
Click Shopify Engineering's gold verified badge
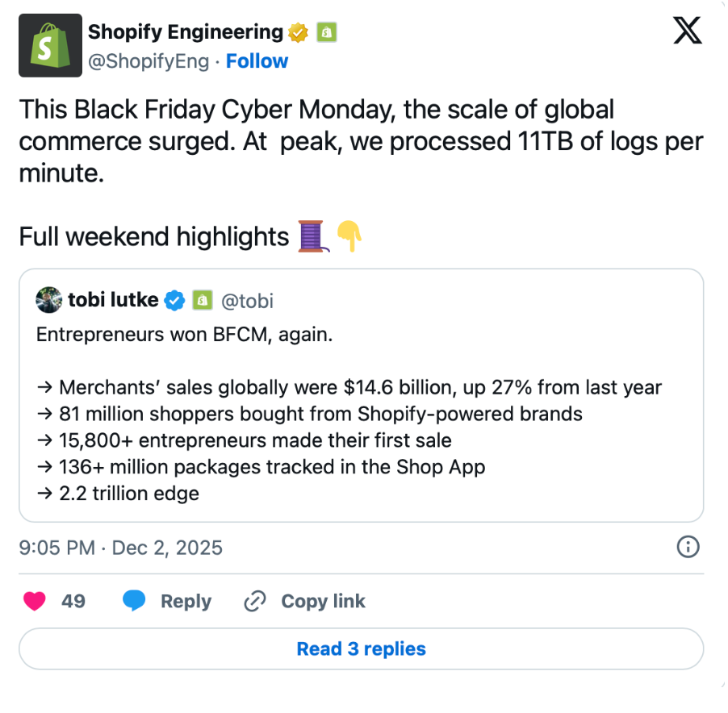click(298, 32)
